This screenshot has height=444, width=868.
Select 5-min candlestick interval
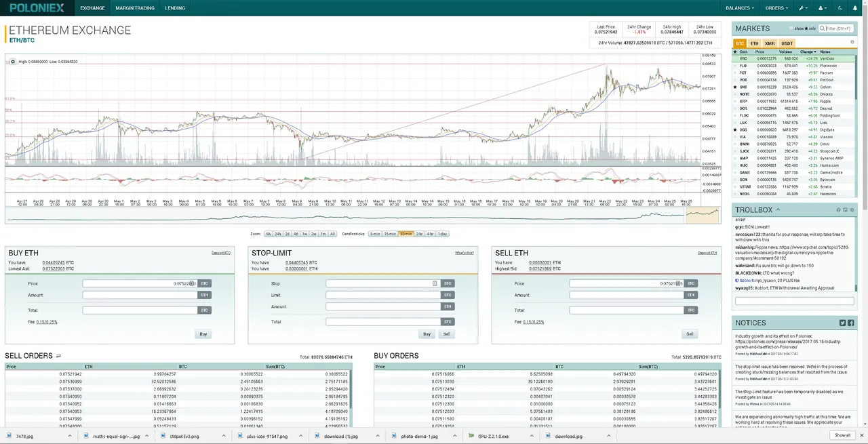pos(375,234)
